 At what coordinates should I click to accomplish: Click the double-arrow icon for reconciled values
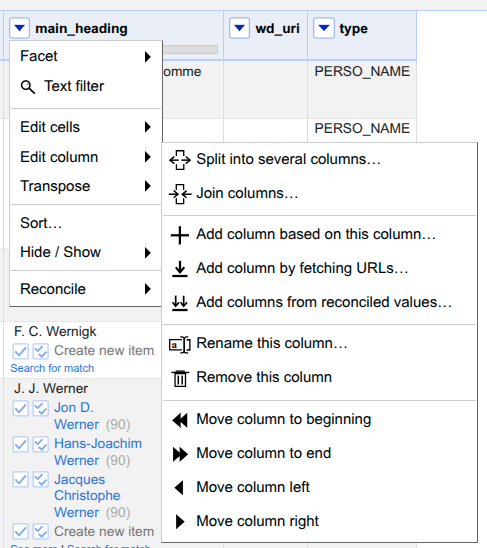click(x=180, y=303)
